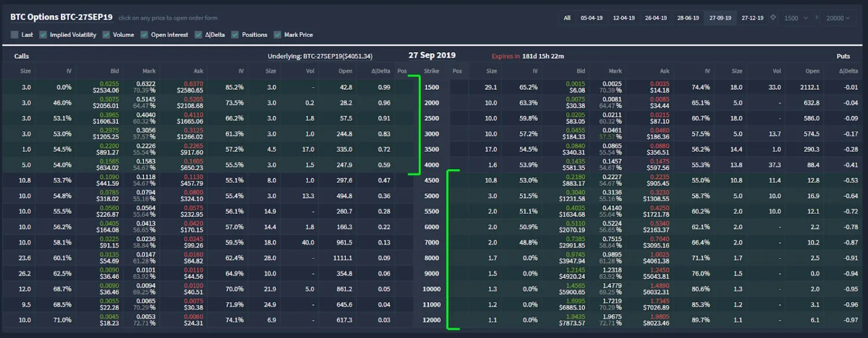
Task: Click the Expires in 181d 15h 22m text
Action: pyautogui.click(x=527, y=56)
